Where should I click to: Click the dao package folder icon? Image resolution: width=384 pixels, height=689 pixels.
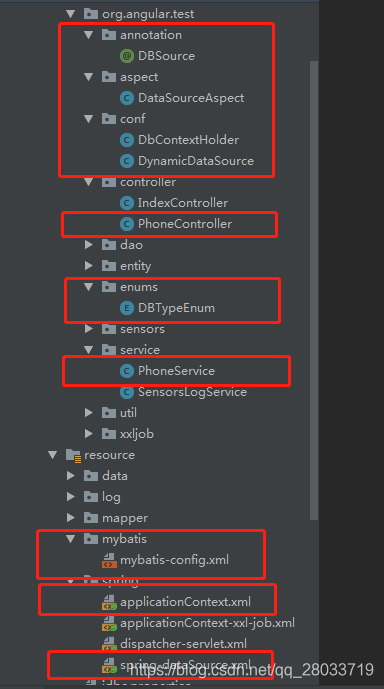click(x=109, y=245)
